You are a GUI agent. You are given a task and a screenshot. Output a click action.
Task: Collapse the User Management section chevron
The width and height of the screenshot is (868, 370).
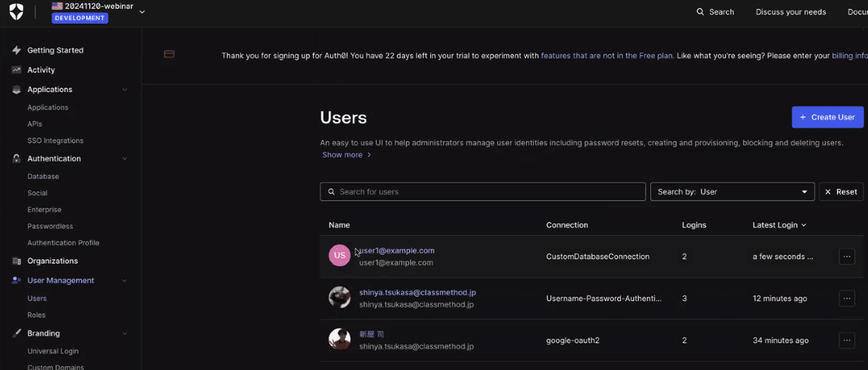click(x=124, y=281)
